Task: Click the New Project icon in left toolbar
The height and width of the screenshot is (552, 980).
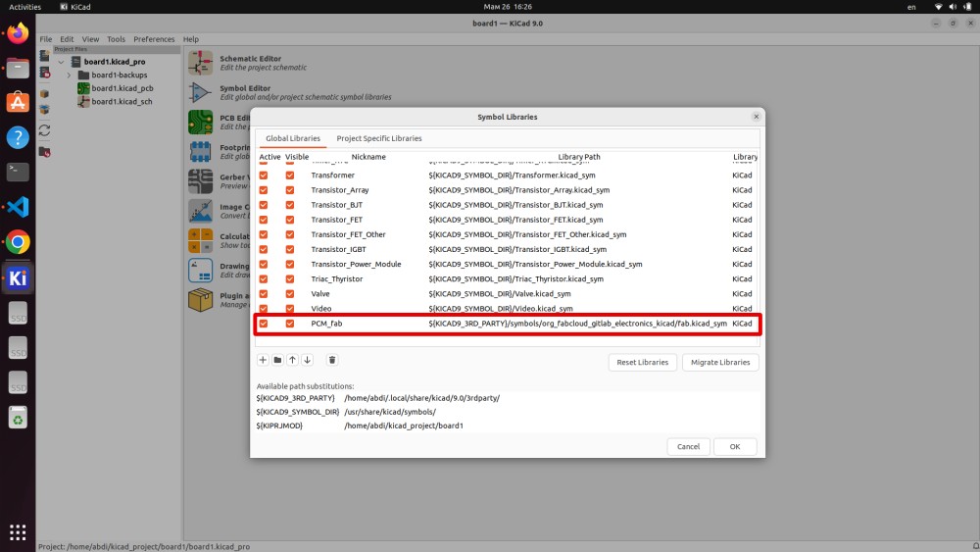Action: (44, 56)
